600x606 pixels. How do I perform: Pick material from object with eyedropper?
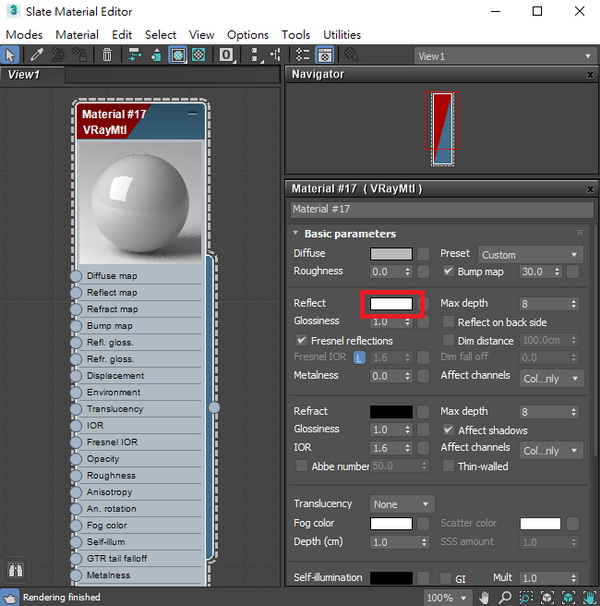pyautogui.click(x=36, y=55)
